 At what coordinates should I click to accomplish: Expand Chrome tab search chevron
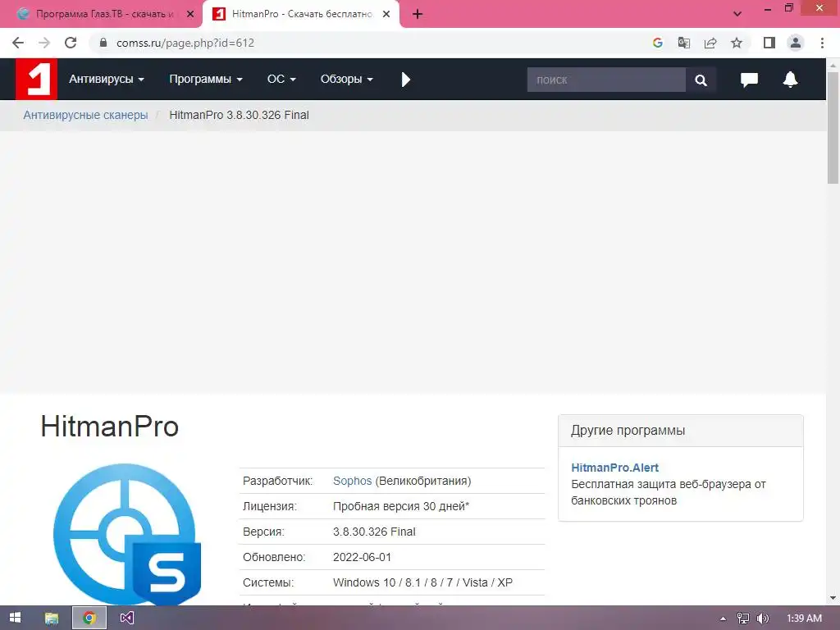coord(737,14)
